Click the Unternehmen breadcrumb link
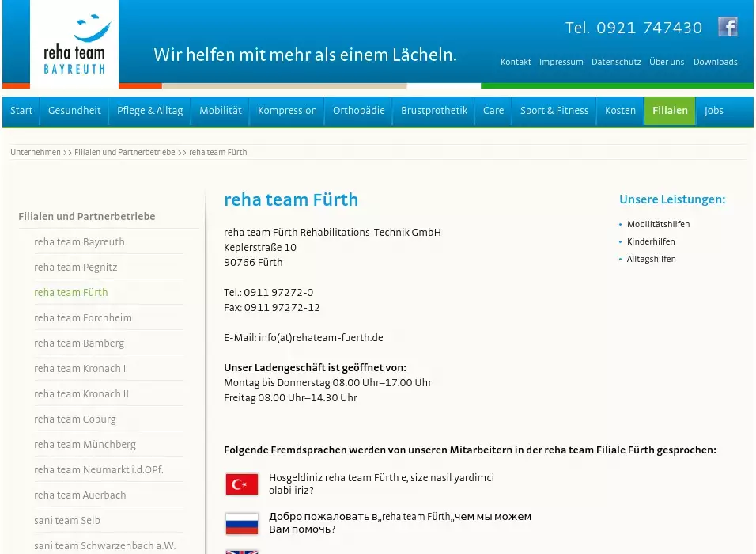This screenshot has width=756, height=554. point(36,152)
